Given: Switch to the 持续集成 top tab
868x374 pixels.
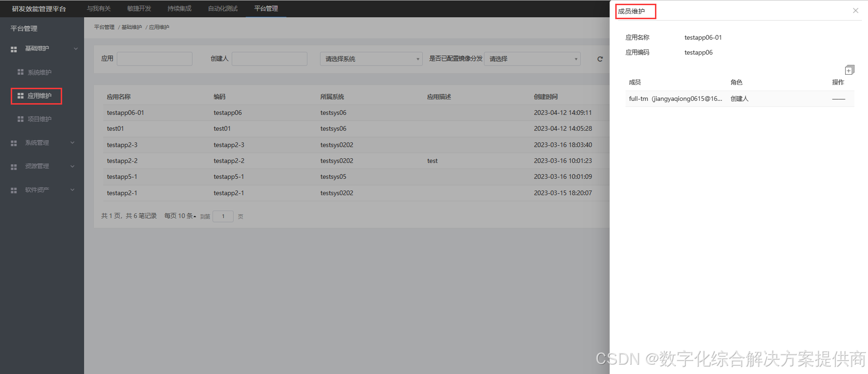Looking at the screenshot, I should point(179,8).
